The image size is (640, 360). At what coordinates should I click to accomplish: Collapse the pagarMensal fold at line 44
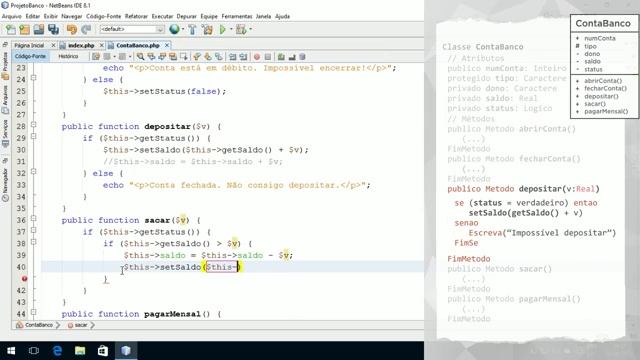click(x=34, y=312)
